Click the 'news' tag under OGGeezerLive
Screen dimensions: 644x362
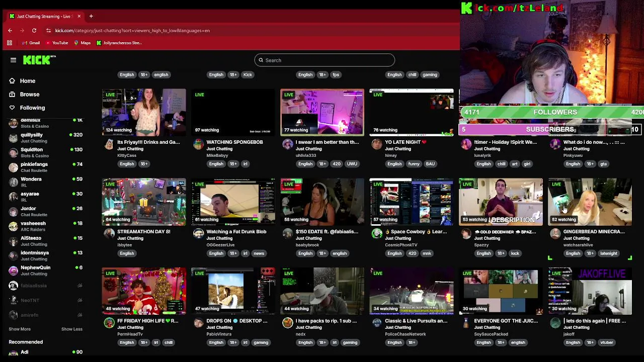tap(259, 253)
